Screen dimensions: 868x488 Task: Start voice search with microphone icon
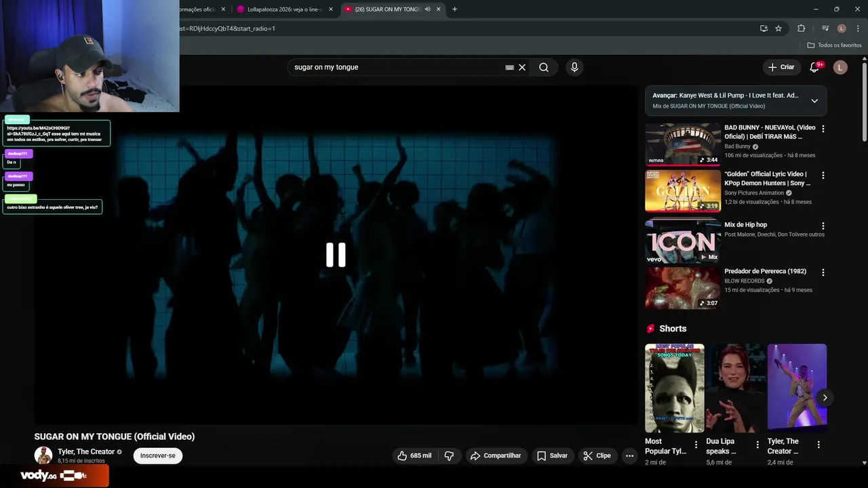(x=574, y=67)
